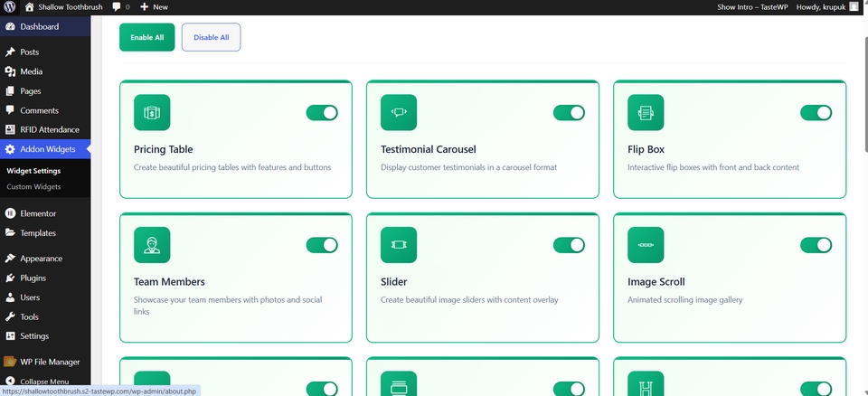
Task: Open Elementor menu item
Action: click(45, 213)
